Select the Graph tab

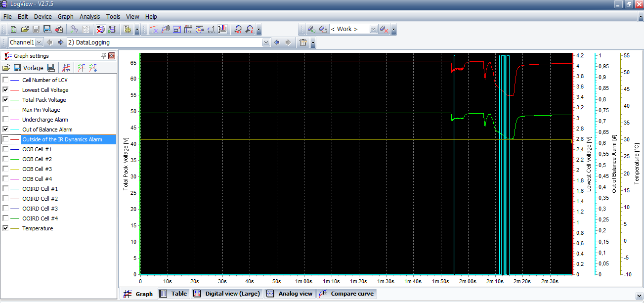138,294
